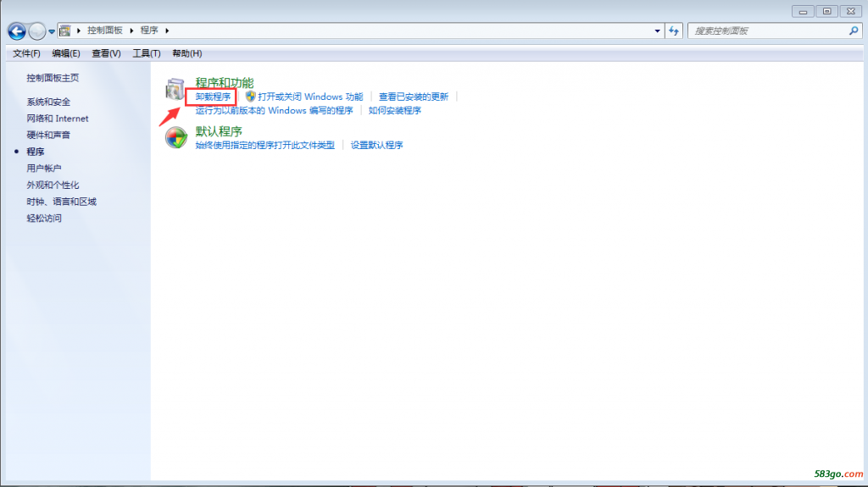Minimize the Control Panel window

[803, 11]
